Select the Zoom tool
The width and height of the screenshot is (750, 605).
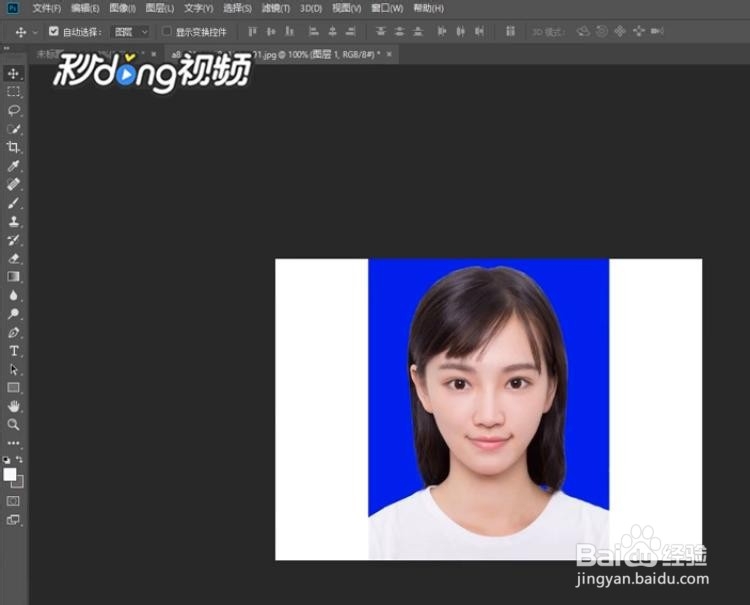[x=13, y=425]
